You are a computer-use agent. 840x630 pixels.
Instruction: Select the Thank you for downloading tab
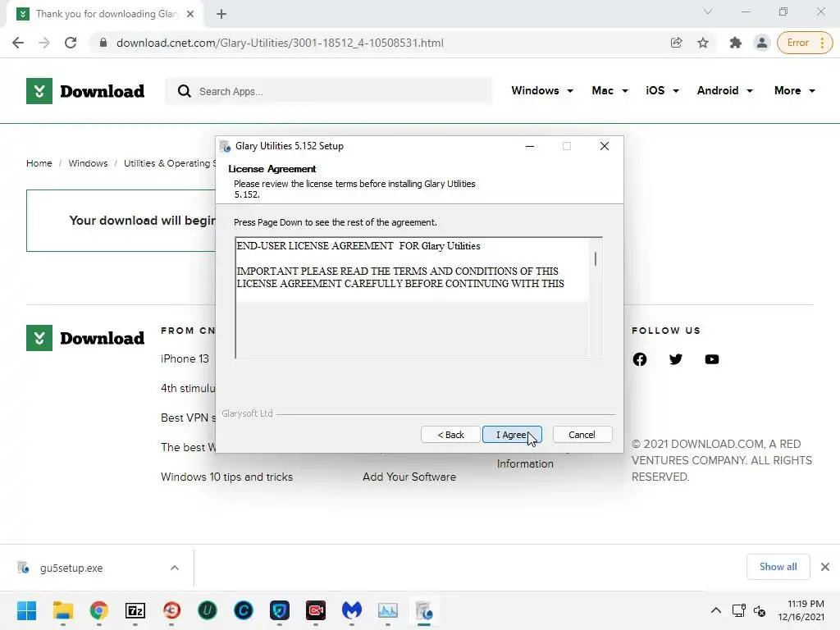106,14
